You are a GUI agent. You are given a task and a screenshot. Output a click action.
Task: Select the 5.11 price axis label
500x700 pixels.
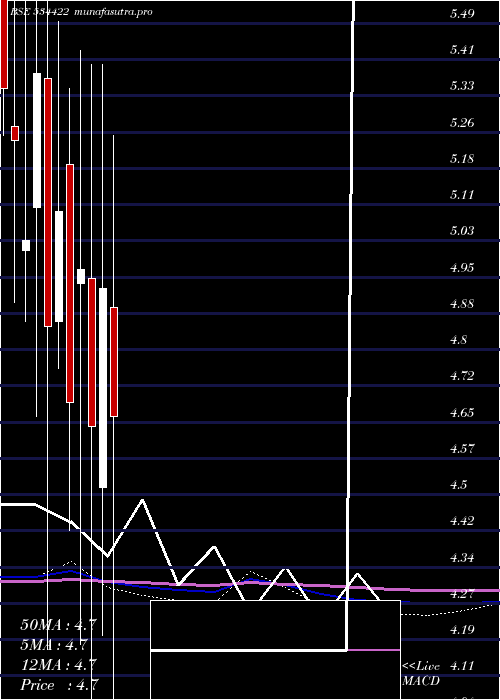[462, 195]
